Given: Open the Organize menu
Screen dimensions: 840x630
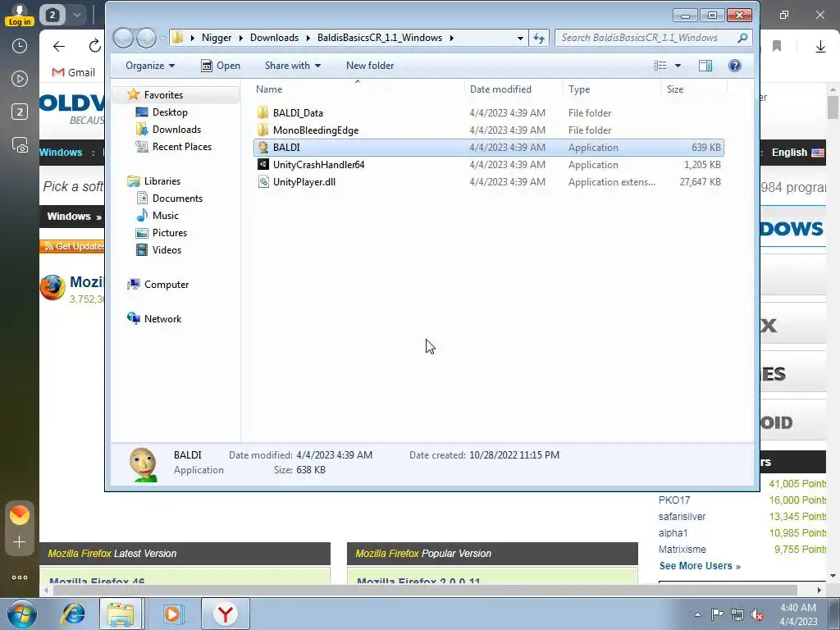Looking at the screenshot, I should pyautogui.click(x=150, y=66).
